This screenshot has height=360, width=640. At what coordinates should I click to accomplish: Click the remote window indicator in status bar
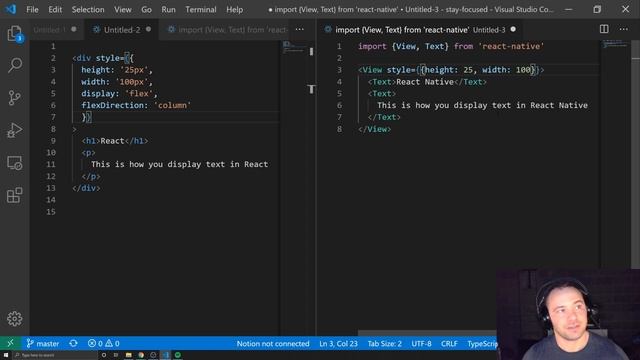coord(10,343)
